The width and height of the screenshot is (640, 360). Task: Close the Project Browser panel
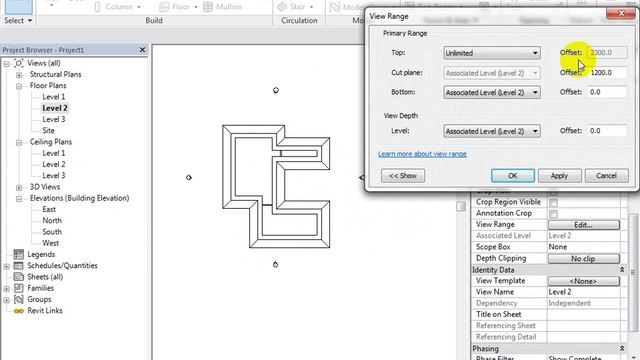pos(142,50)
